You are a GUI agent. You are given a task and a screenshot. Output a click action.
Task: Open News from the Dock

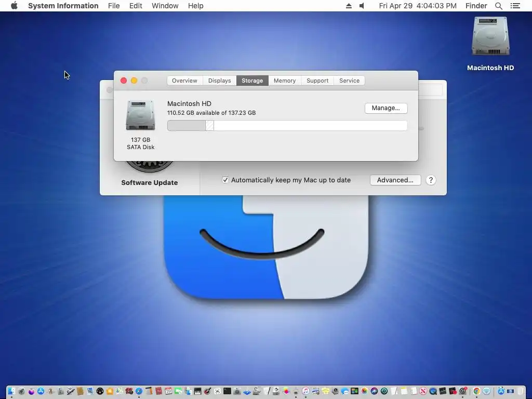click(423, 391)
